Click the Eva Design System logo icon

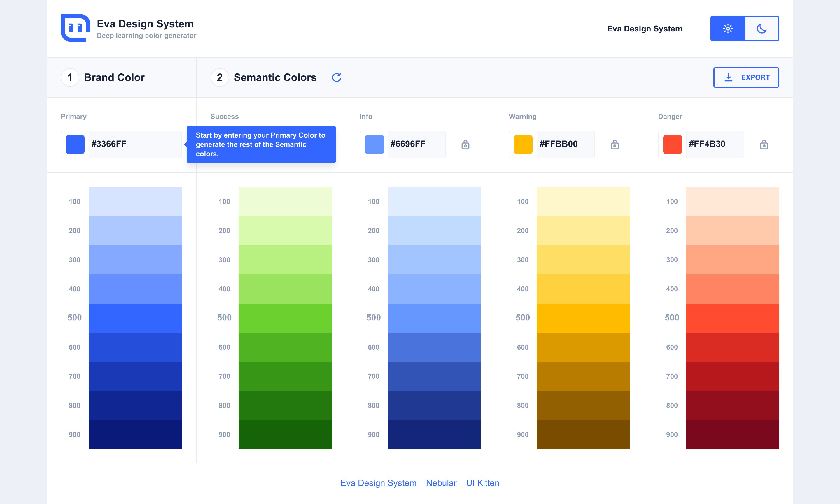[75, 28]
